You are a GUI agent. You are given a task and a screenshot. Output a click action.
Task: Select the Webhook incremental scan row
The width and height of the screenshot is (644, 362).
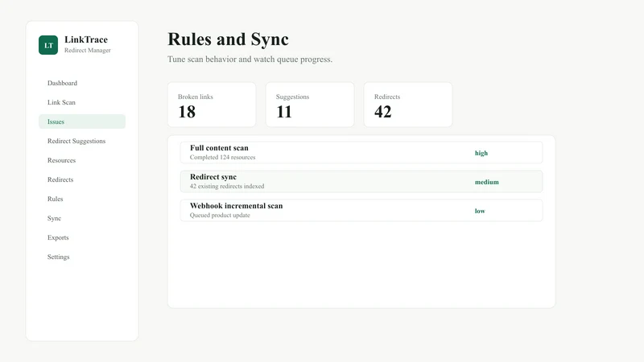(361, 211)
